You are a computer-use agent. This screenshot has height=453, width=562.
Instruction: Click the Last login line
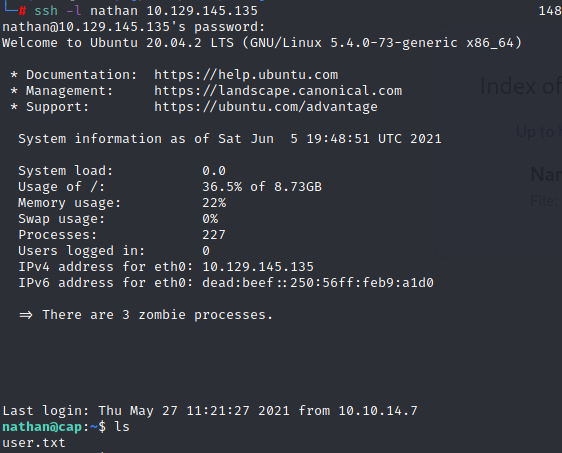pos(210,411)
